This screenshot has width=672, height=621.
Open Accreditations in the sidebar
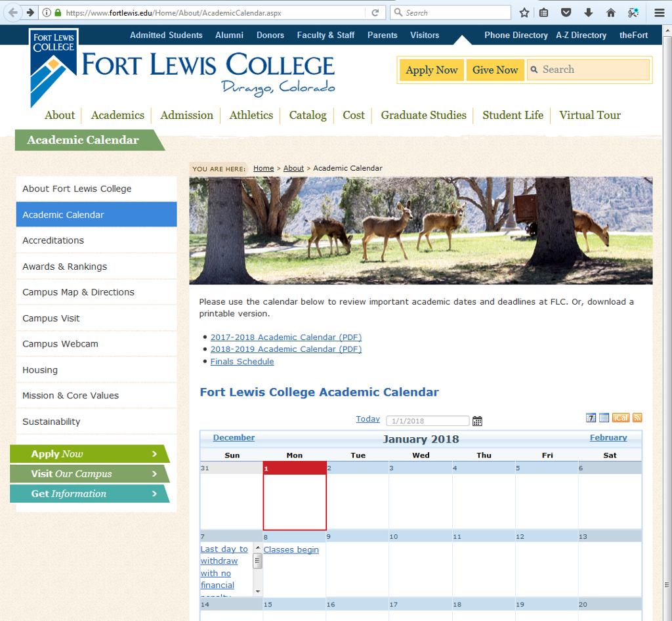click(x=53, y=240)
